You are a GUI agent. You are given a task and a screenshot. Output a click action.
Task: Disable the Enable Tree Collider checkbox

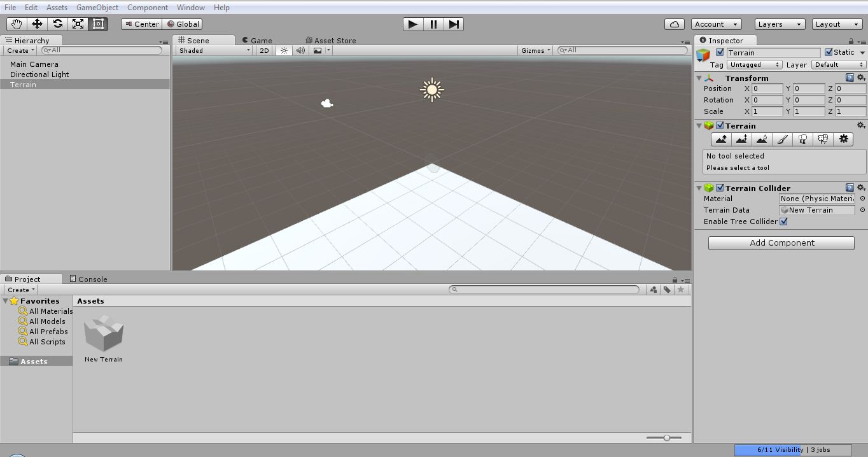pyautogui.click(x=784, y=221)
